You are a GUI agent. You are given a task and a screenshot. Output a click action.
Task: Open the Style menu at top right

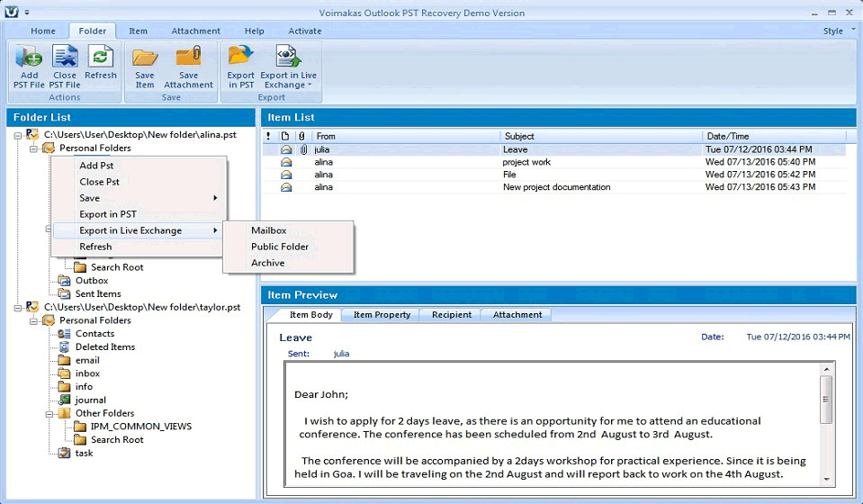[838, 31]
